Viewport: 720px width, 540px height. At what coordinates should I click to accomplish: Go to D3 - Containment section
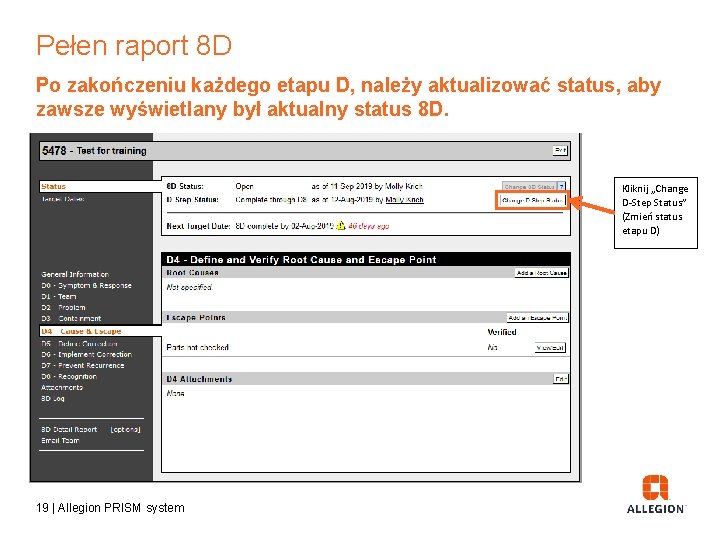click(x=71, y=318)
